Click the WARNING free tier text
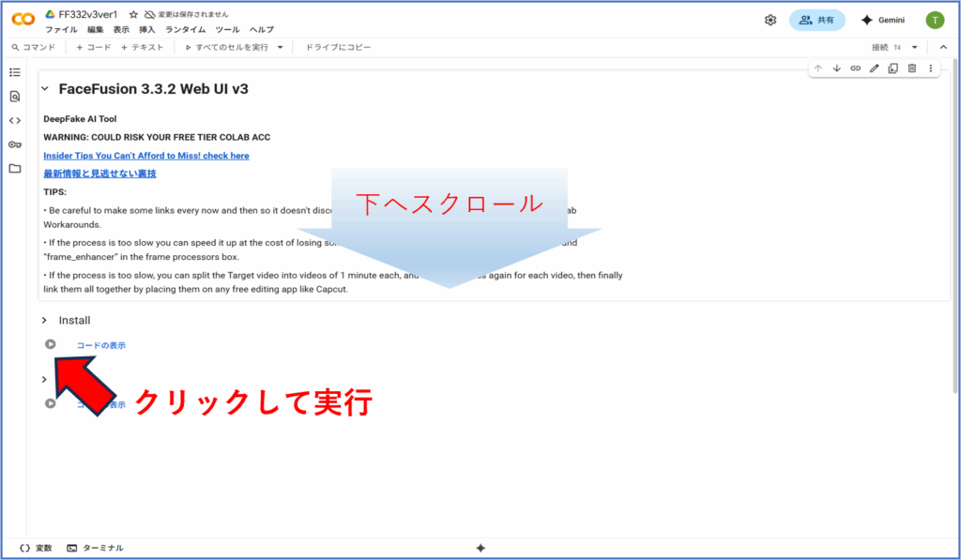The image size is (961, 560). [x=157, y=137]
